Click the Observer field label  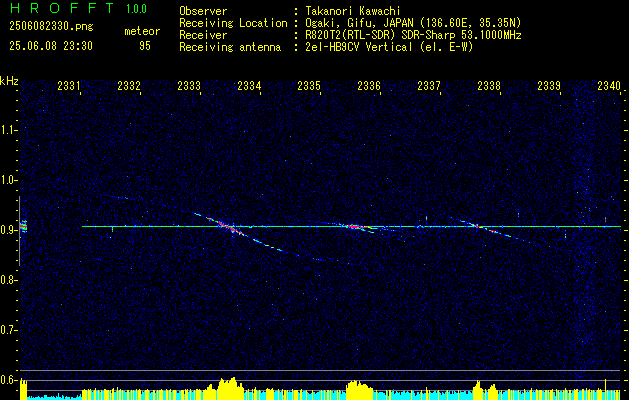pos(203,11)
